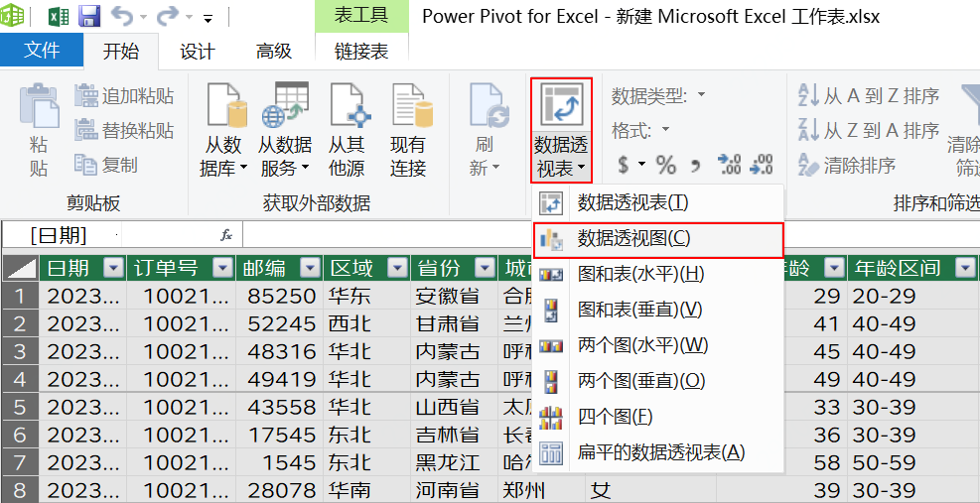Select 图和表(垂直)(V) menu item
980x503 pixels.
658,310
